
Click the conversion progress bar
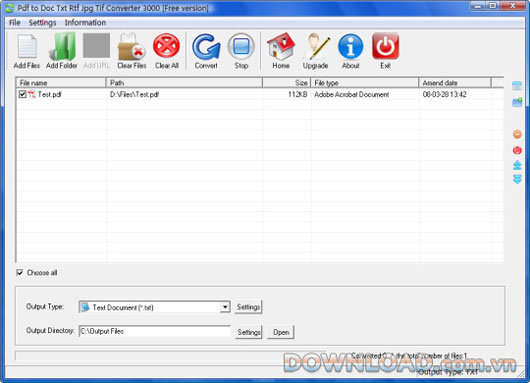[x=171, y=356]
